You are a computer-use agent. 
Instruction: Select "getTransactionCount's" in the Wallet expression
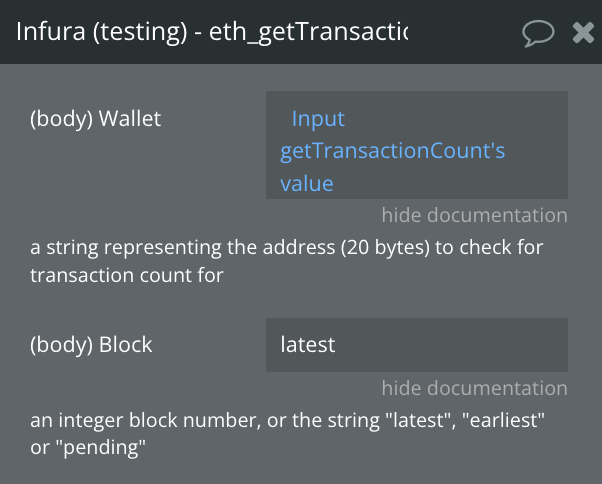point(393,151)
